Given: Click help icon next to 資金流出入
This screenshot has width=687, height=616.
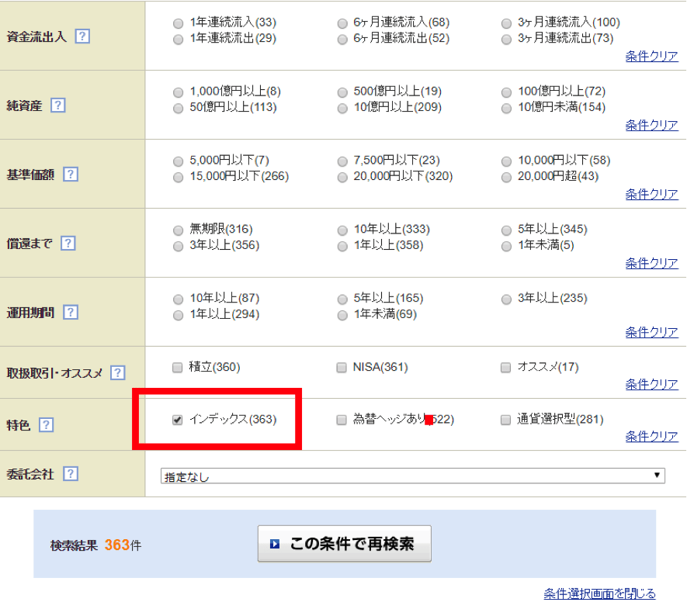Looking at the screenshot, I should point(82,36).
